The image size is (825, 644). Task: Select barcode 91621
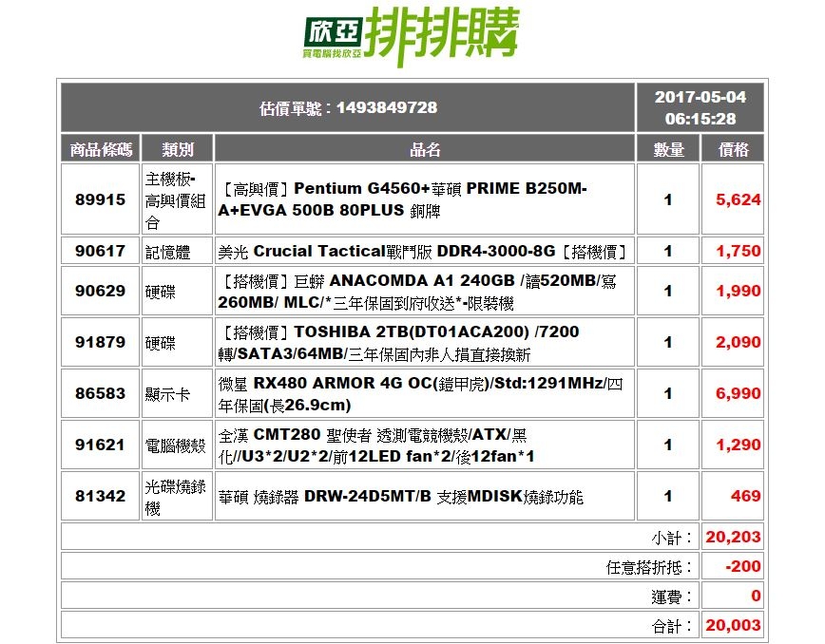(x=100, y=445)
